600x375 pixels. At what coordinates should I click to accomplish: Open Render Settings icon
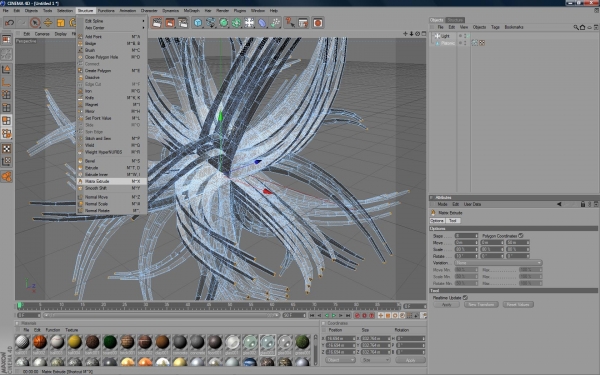pos(183,23)
